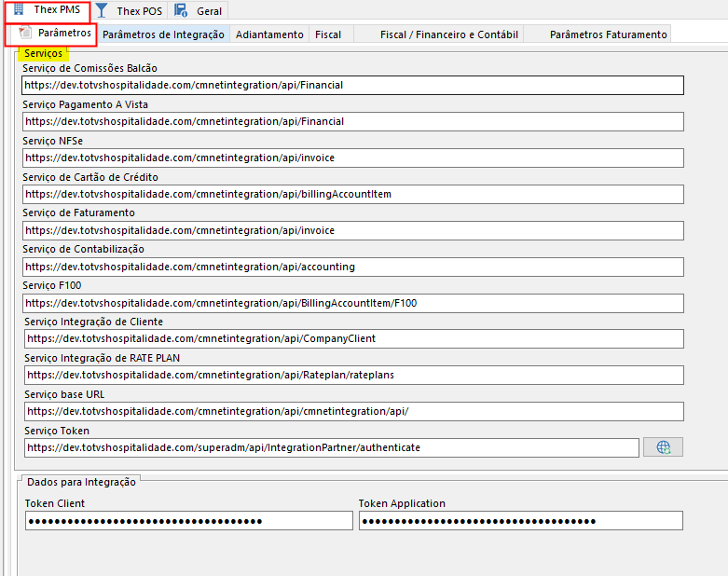
Task: Click the Geral save-disk icon
Action: (x=181, y=10)
